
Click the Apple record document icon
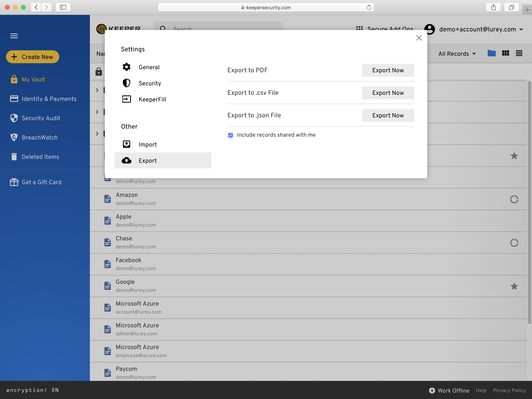[x=107, y=220]
